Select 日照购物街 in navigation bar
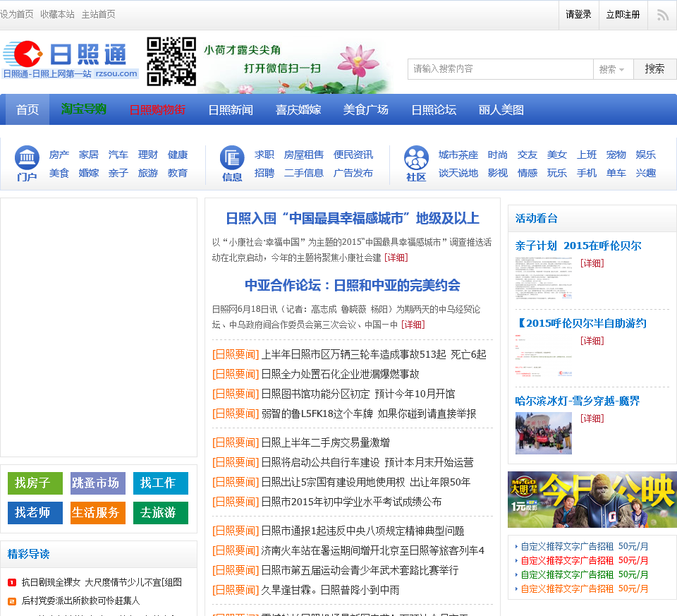Screen dimensions: 677x616 pyautogui.click(x=157, y=109)
